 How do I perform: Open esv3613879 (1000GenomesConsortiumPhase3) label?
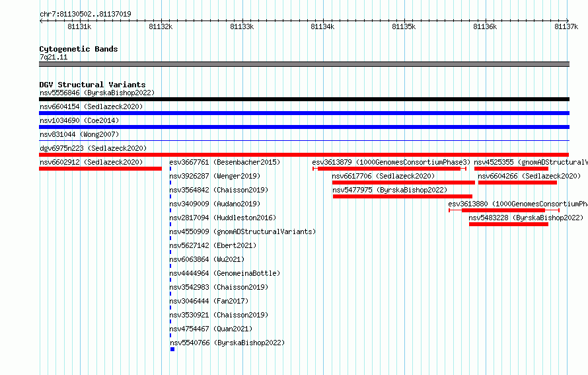tap(391, 162)
